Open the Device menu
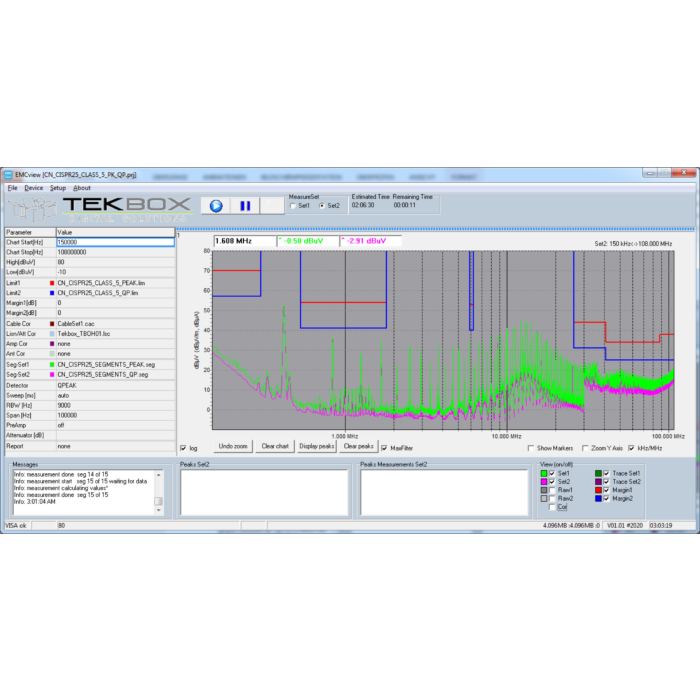Image resolution: width=700 pixels, height=700 pixels. pos(34,188)
